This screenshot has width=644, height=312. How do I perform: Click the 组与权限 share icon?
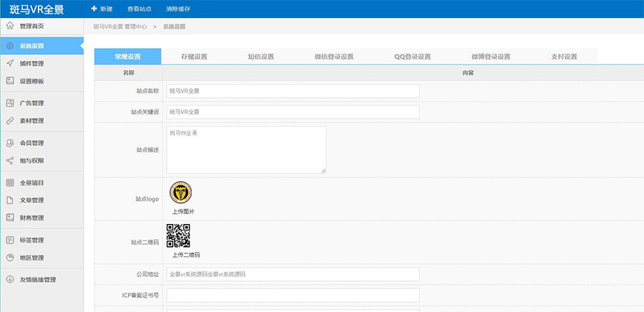pos(10,160)
